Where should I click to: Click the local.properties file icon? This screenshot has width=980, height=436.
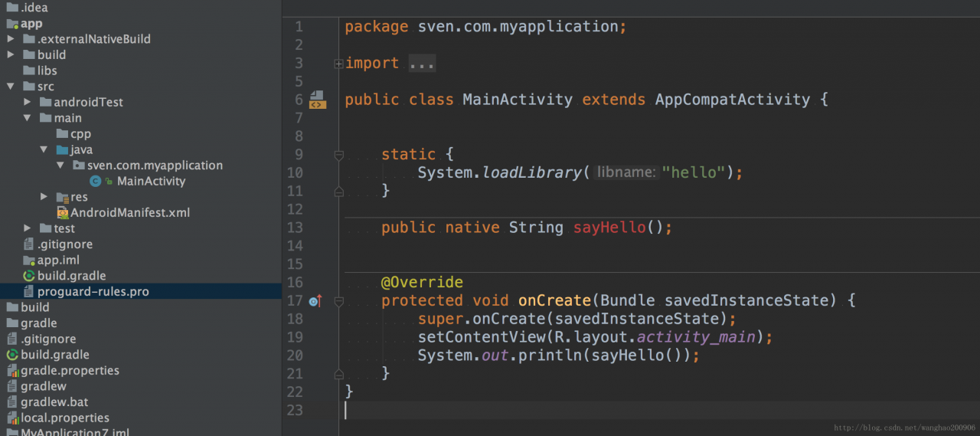click(x=12, y=418)
